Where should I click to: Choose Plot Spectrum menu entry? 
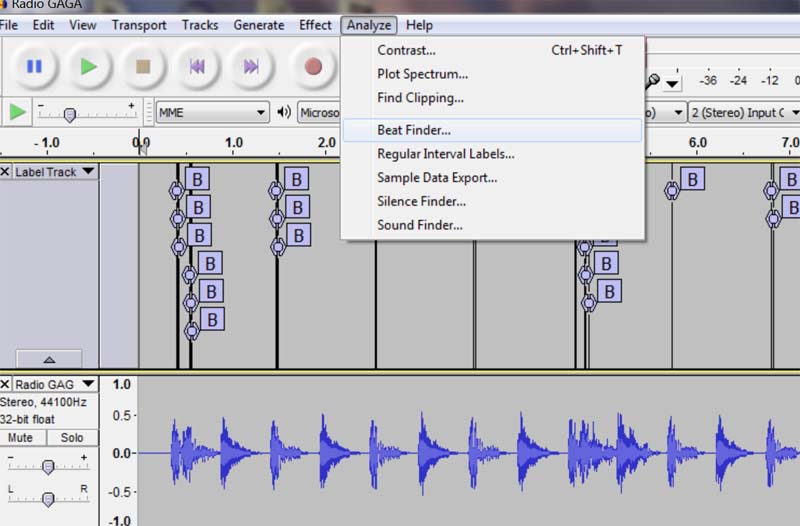point(422,74)
